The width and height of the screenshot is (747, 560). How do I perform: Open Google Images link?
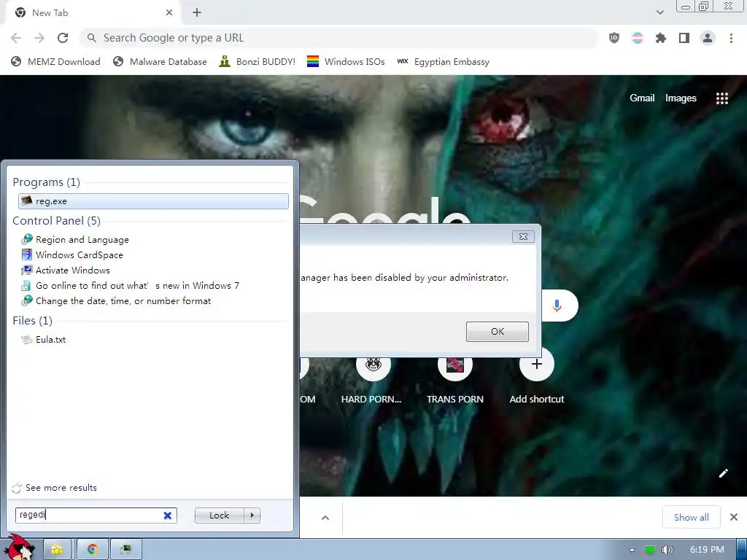(681, 98)
